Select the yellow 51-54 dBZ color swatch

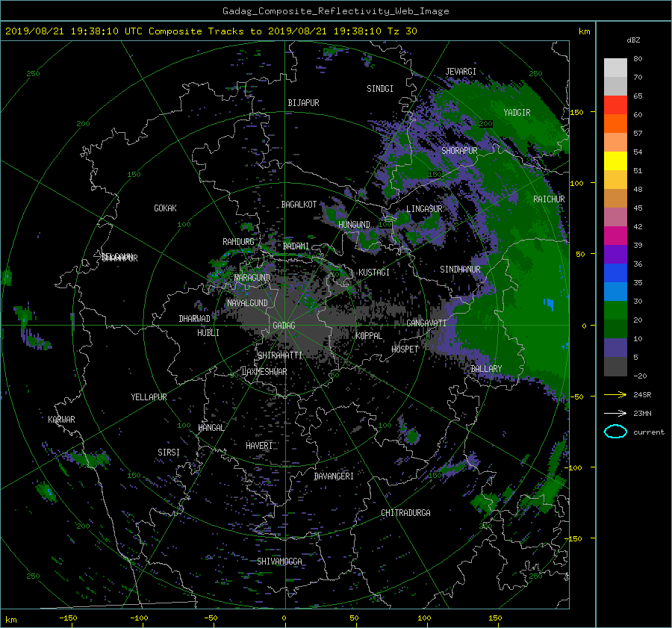(x=615, y=161)
